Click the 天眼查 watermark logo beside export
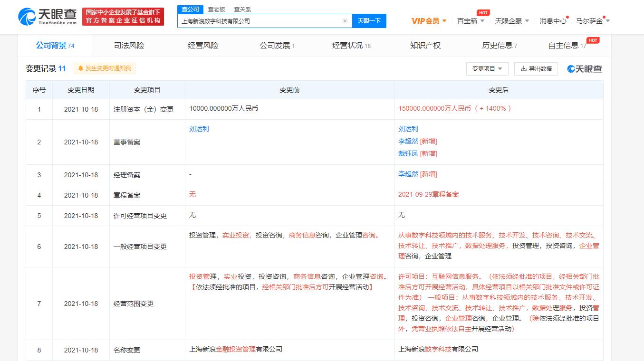This screenshot has width=644, height=361. pyautogui.click(x=585, y=69)
